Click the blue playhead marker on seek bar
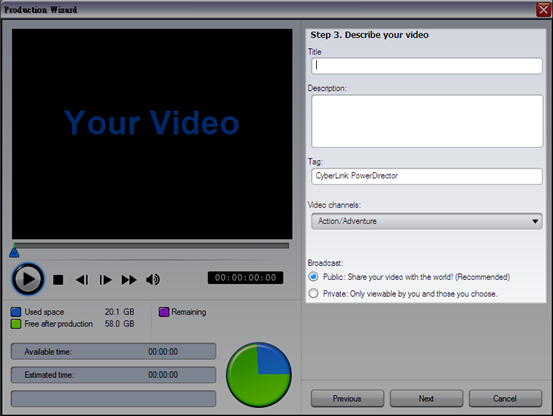 click(x=14, y=252)
